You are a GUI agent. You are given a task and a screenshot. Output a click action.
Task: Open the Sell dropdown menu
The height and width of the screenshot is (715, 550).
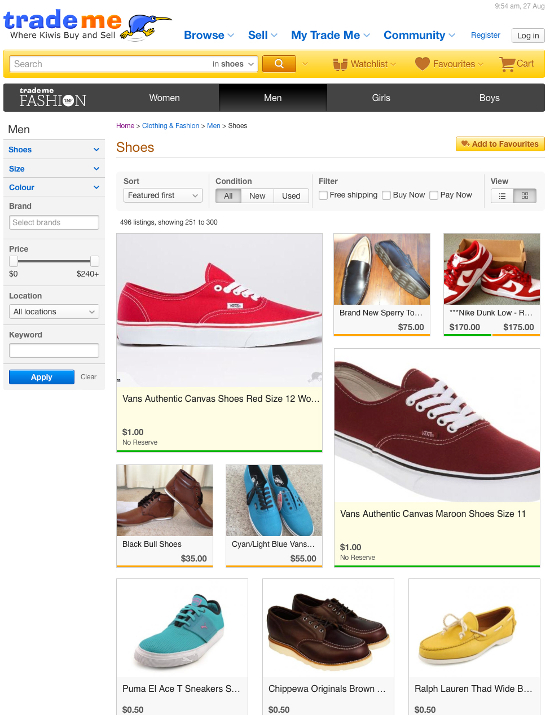(262, 35)
